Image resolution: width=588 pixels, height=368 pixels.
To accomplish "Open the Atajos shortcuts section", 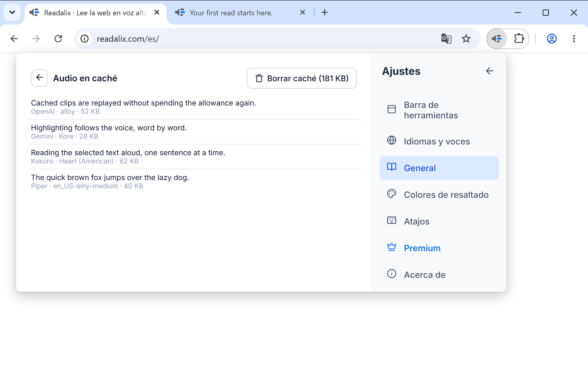I will (x=439, y=221).
